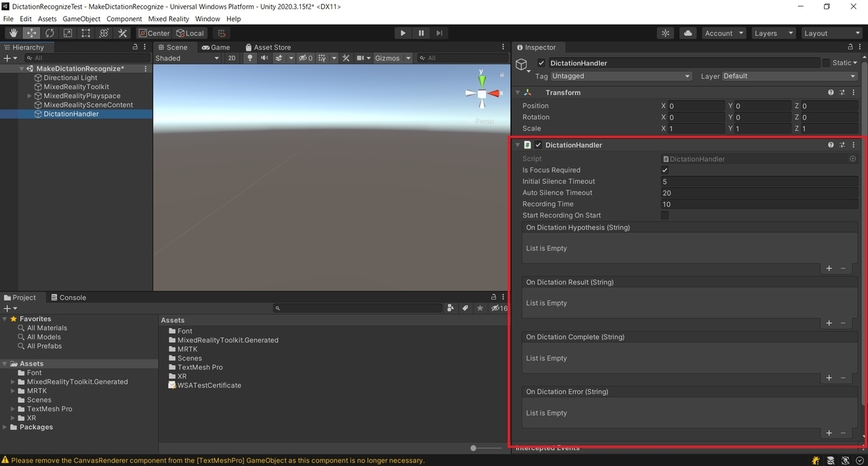Open Component menu
The width and height of the screenshot is (868, 466).
[x=124, y=19]
